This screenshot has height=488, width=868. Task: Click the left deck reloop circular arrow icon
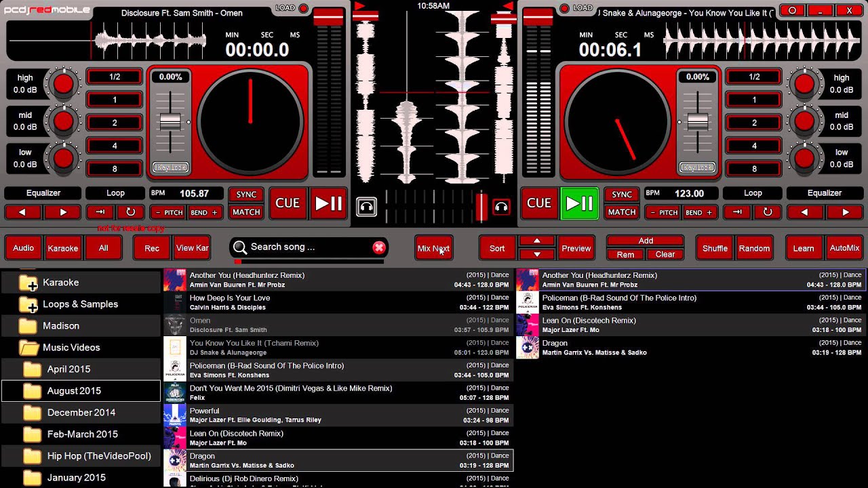pyautogui.click(x=130, y=212)
